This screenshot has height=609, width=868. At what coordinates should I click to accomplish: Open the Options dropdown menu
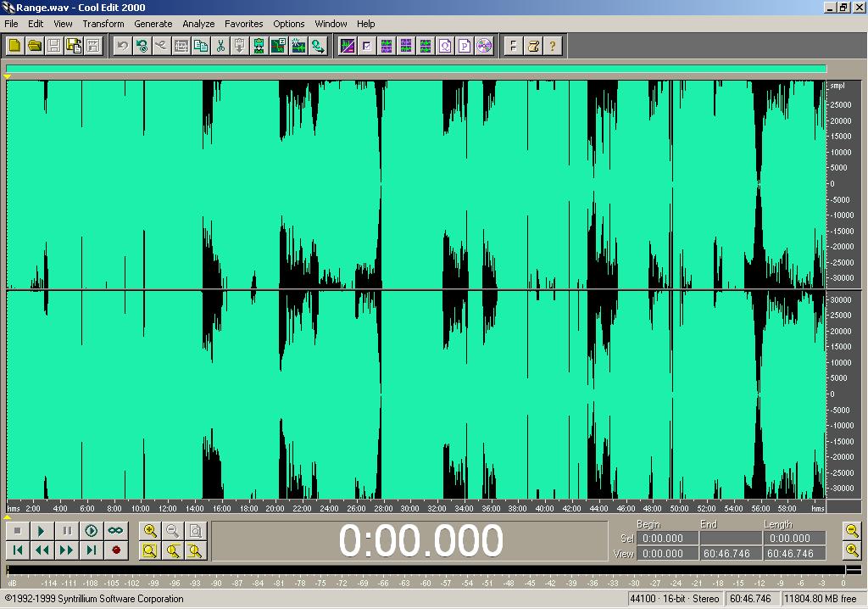click(288, 24)
